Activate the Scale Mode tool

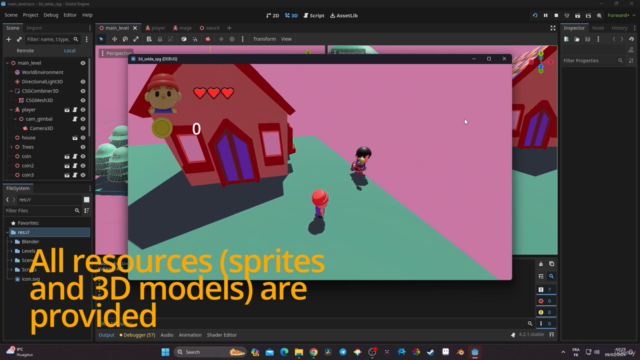pyautogui.click(x=136, y=39)
